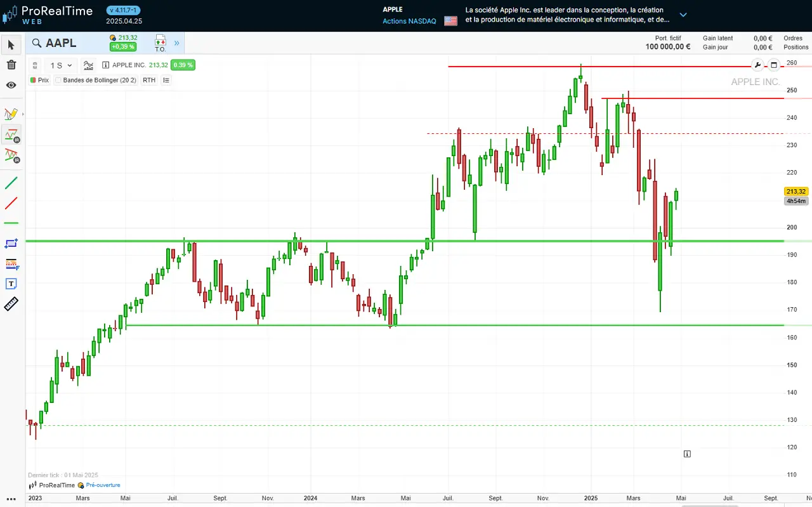The height and width of the screenshot is (507, 812).
Task: Select the automatic trendline triangle IA tool
Action: coord(11,155)
